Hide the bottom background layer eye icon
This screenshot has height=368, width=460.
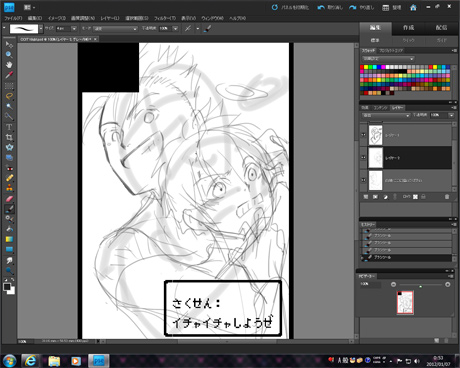tap(363, 180)
